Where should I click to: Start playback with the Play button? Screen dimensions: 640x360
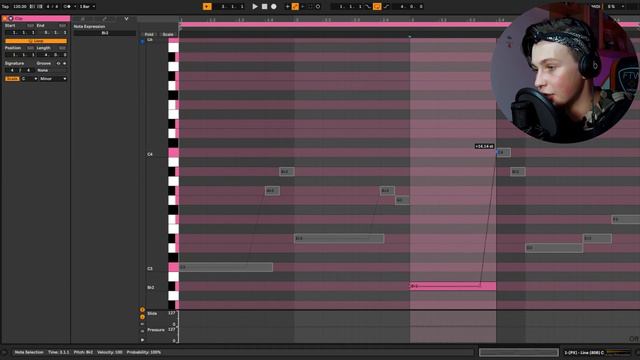[x=255, y=7]
